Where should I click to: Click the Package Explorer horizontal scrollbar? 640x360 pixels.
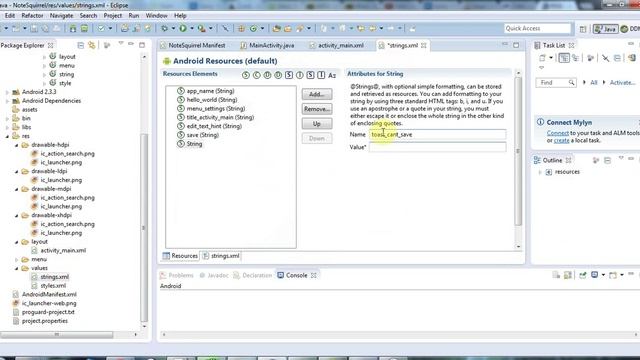(57, 334)
